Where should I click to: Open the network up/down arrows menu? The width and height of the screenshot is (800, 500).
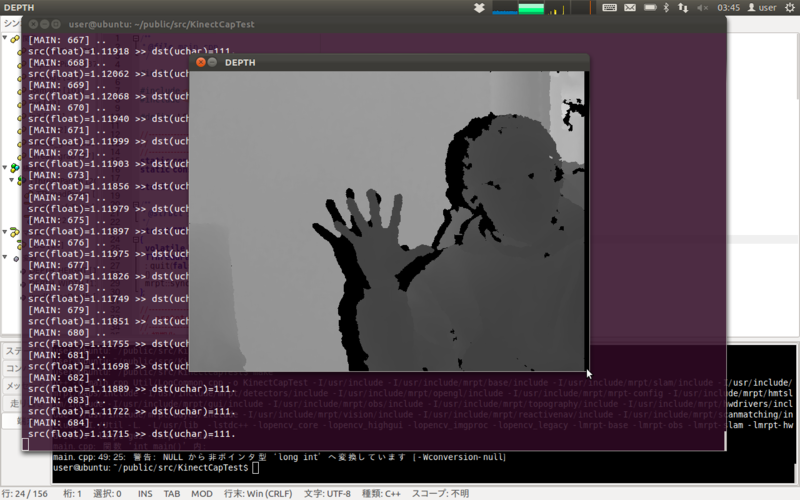(x=683, y=8)
